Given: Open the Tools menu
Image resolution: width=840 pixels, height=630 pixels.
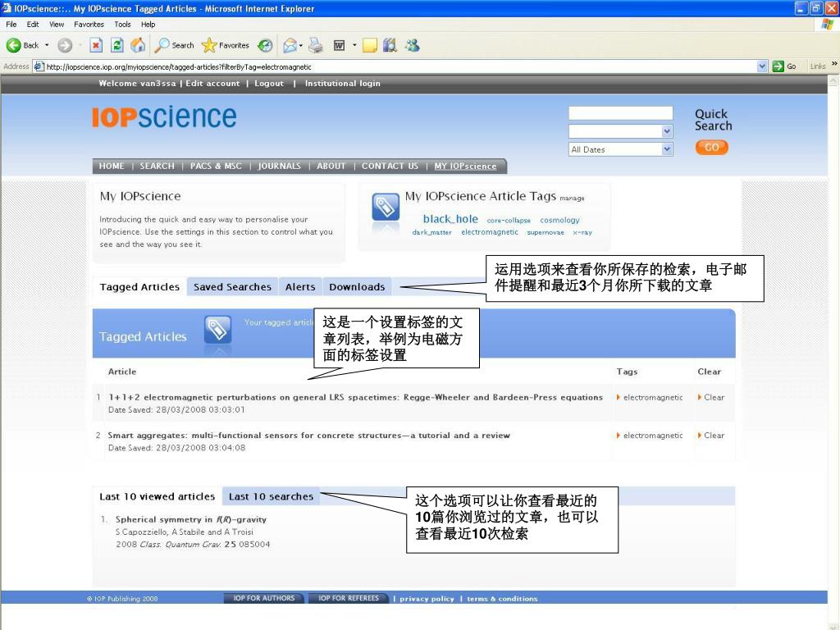Looking at the screenshot, I should pyautogui.click(x=122, y=24).
